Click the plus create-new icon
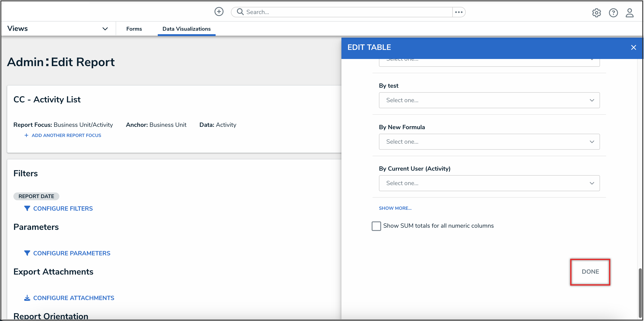Image resolution: width=644 pixels, height=321 pixels. 219,12
